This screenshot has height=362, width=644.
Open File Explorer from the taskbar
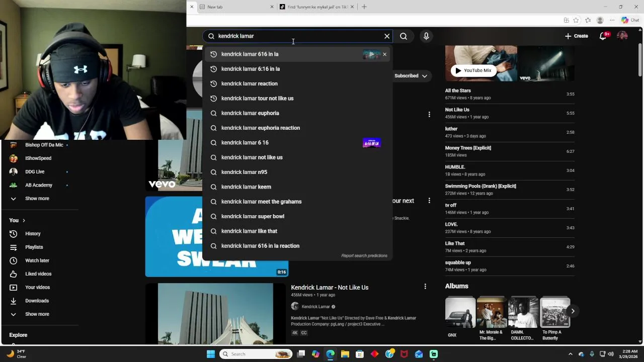pyautogui.click(x=345, y=354)
